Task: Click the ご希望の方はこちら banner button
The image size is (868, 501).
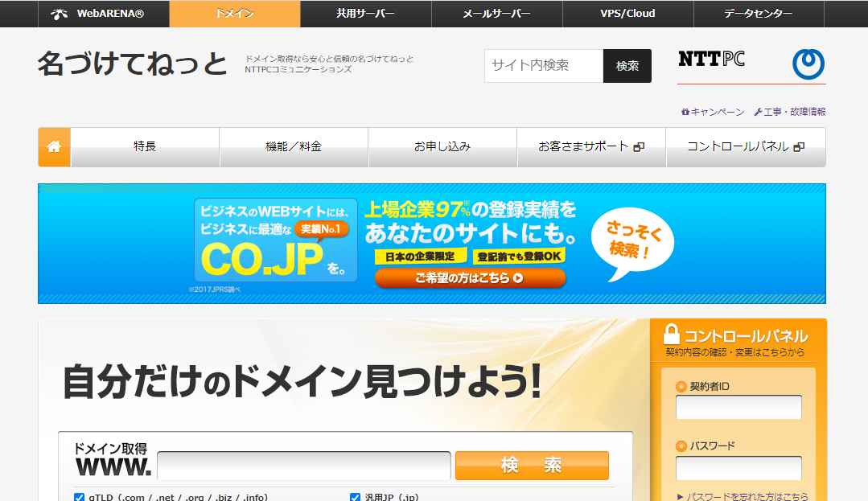Action: pyautogui.click(x=470, y=278)
